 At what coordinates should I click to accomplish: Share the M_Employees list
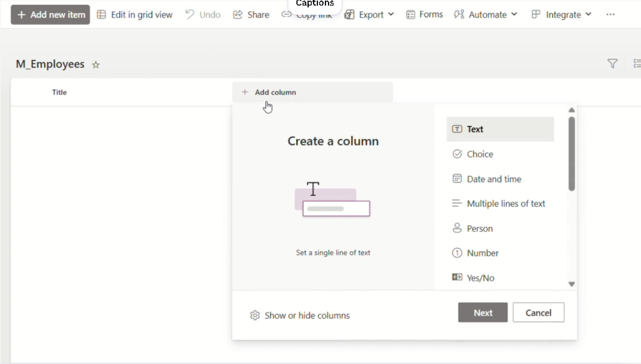click(251, 15)
